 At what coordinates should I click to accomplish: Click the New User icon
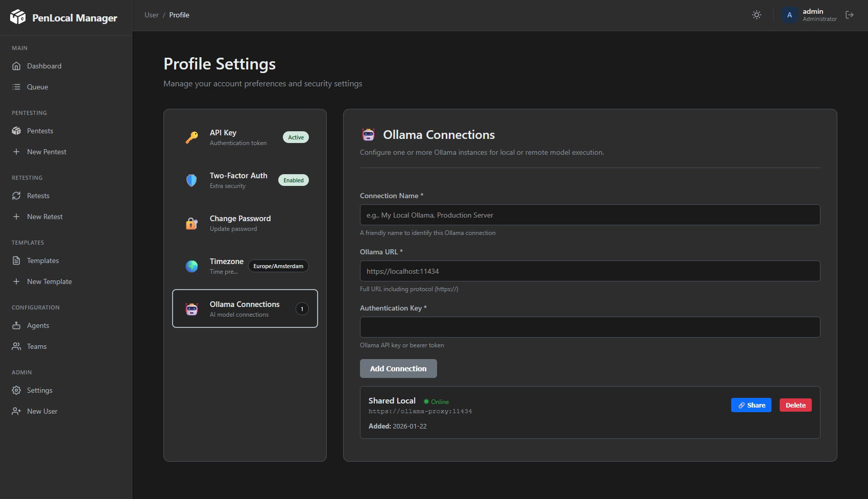point(16,411)
